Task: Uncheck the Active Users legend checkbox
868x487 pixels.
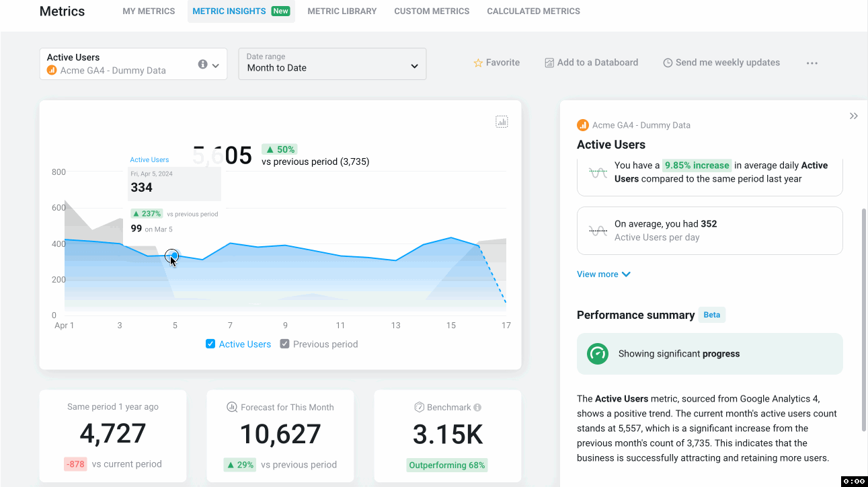Action: coord(210,344)
